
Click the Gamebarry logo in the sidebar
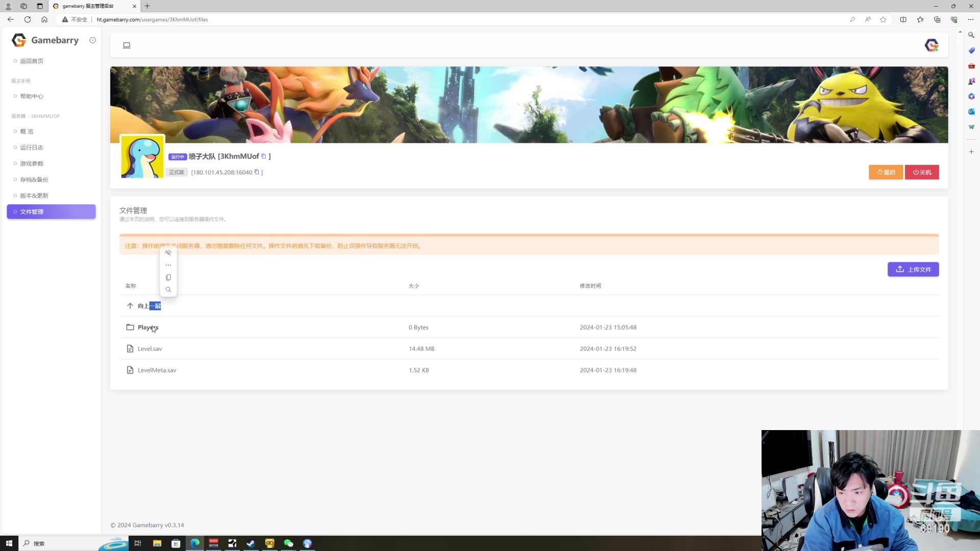click(x=45, y=40)
